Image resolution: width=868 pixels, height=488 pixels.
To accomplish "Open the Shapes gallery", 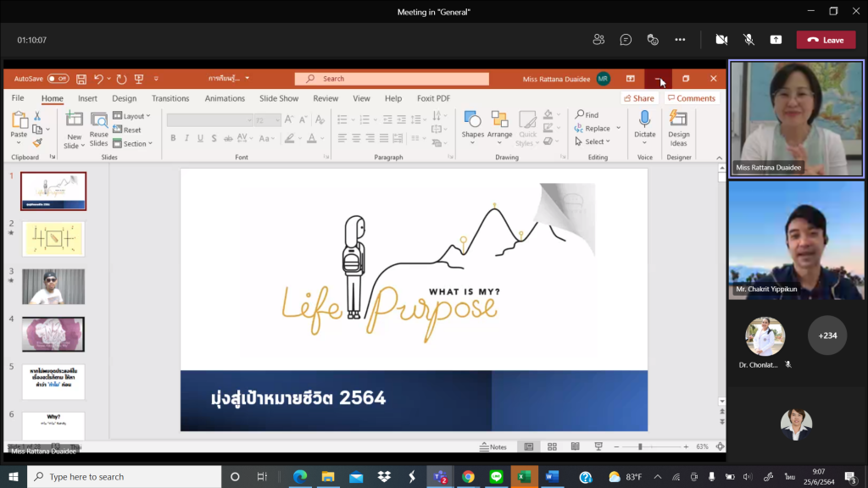I will pyautogui.click(x=473, y=129).
